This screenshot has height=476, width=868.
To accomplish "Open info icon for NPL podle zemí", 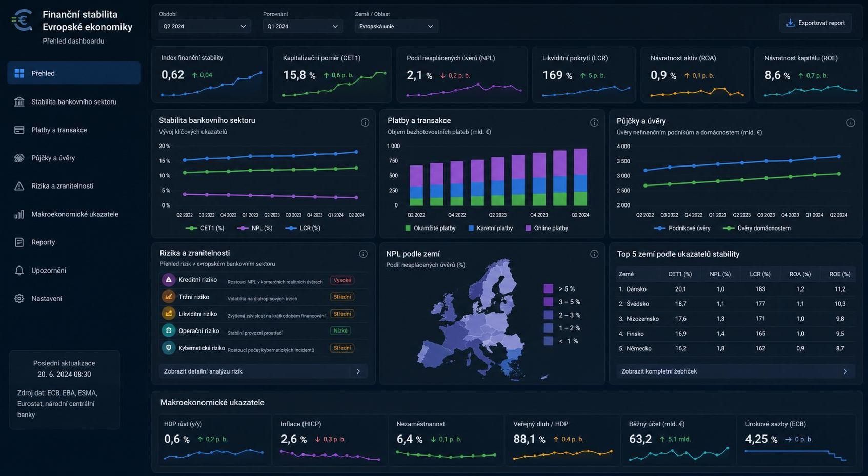I will (x=594, y=254).
